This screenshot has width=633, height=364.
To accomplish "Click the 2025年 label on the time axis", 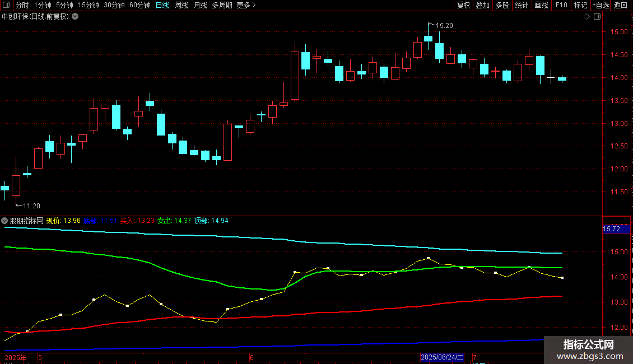I will [x=16, y=358].
